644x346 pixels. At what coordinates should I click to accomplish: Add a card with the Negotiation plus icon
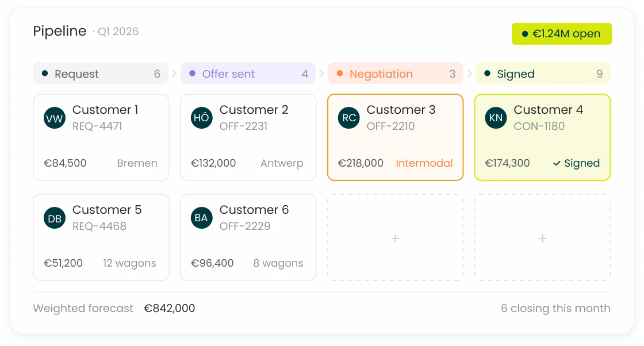395,239
